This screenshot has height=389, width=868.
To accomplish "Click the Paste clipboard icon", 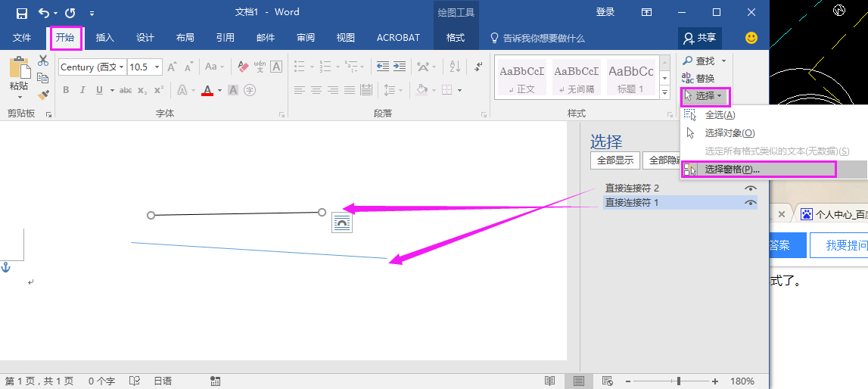I will coord(19,67).
